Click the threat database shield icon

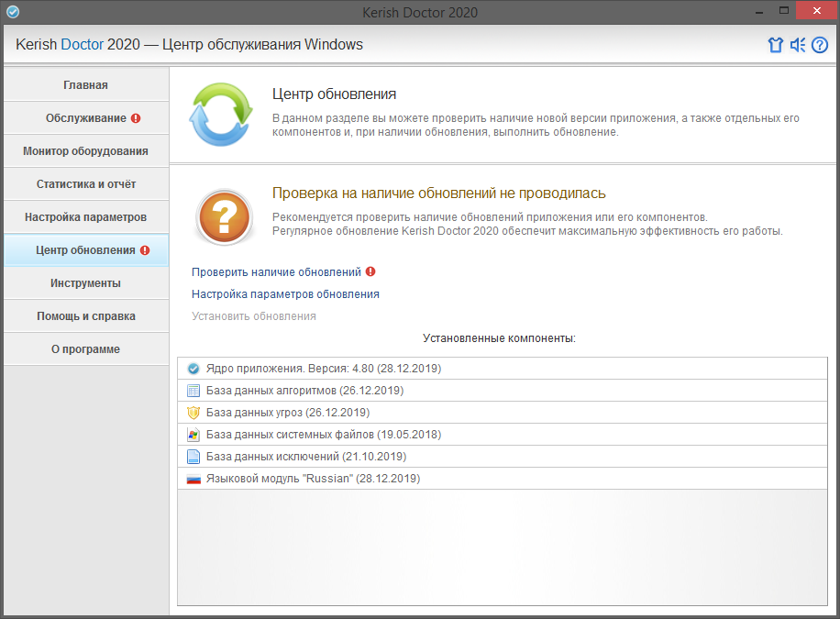click(193, 413)
